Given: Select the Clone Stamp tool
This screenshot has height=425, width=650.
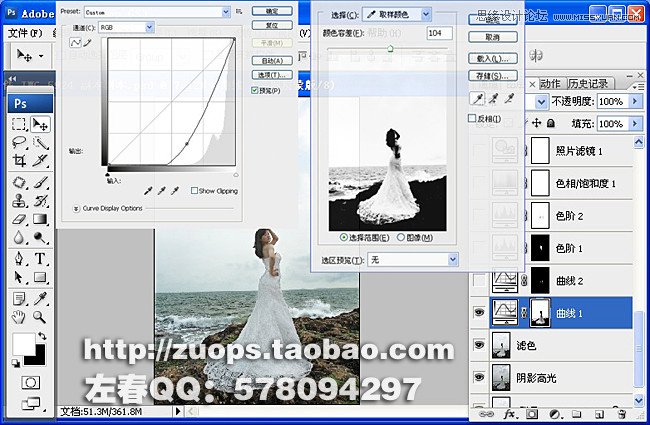Looking at the screenshot, I should tap(19, 201).
